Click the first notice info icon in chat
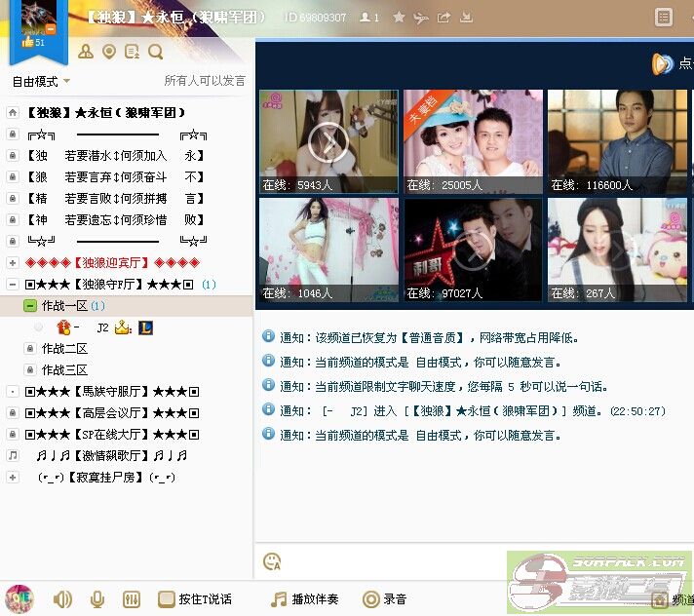694x616 pixels. pyautogui.click(x=268, y=336)
